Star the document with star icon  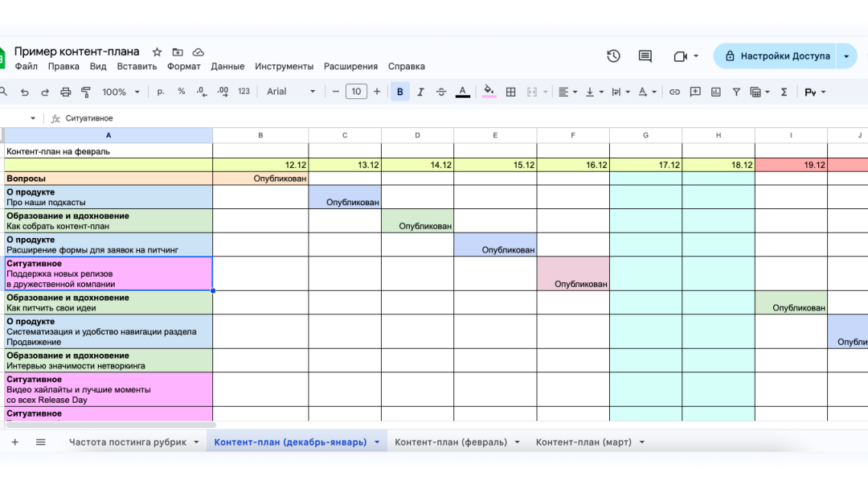point(158,51)
